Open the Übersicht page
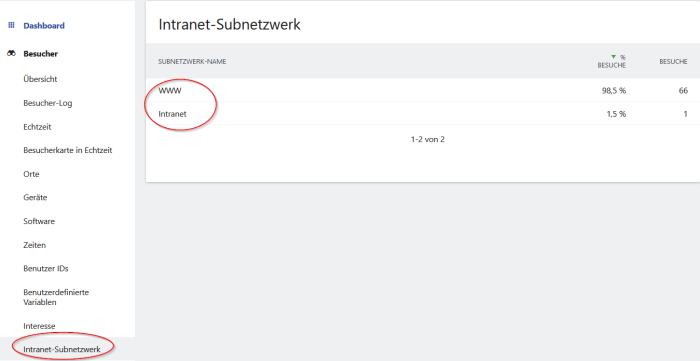 click(x=40, y=79)
